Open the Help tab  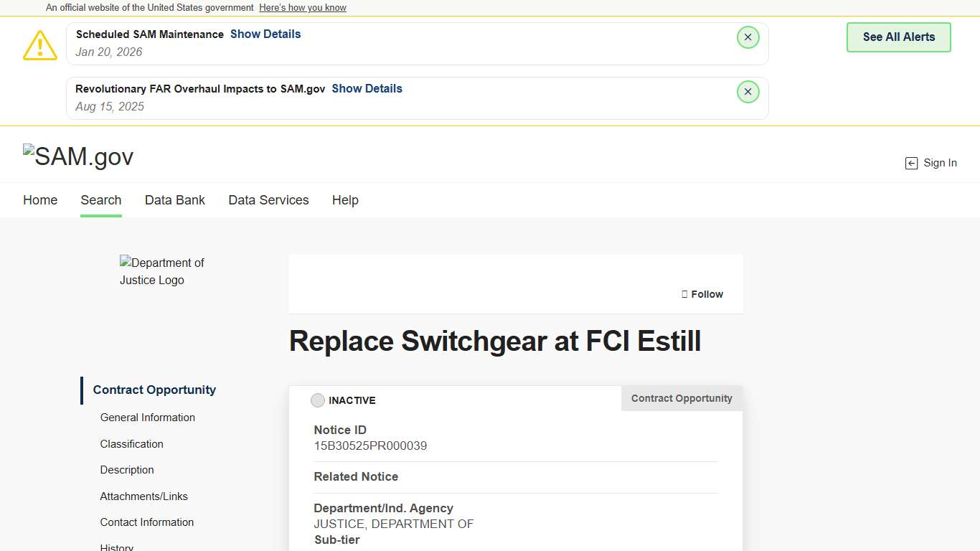(345, 200)
